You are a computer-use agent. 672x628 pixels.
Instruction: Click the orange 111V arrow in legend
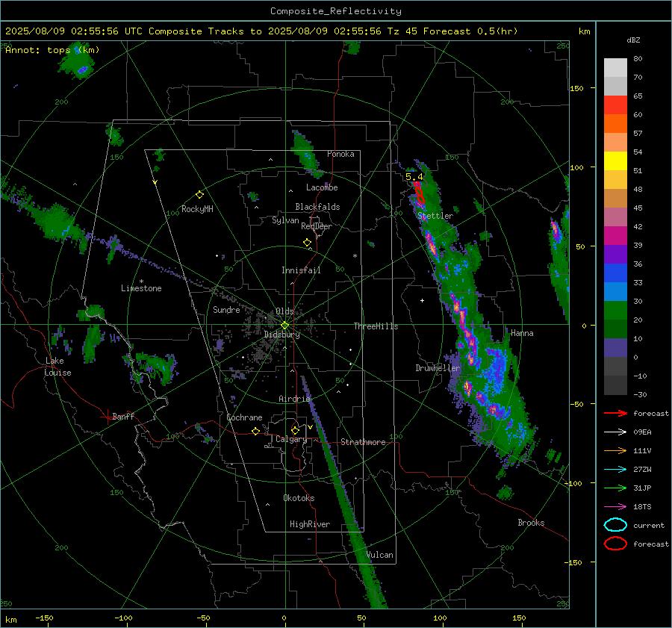(x=615, y=450)
